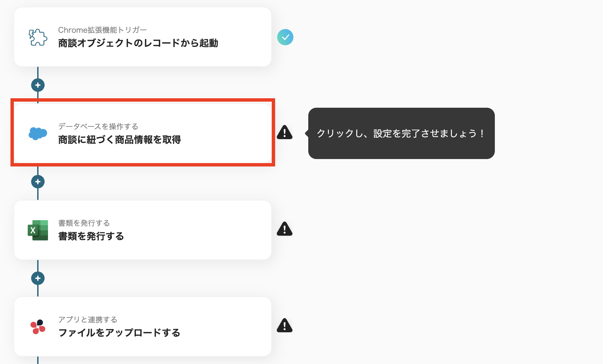
Task: Click the Excel icon on the document step
Action: (x=38, y=230)
